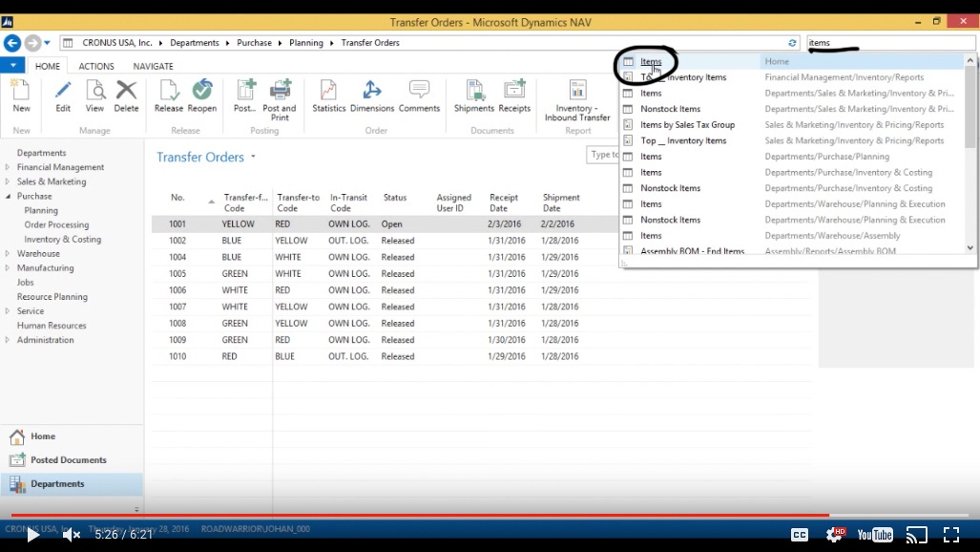Click CRONUS USA, Inc. in breadcrumb
This screenshot has width=980, height=552.
coord(116,43)
